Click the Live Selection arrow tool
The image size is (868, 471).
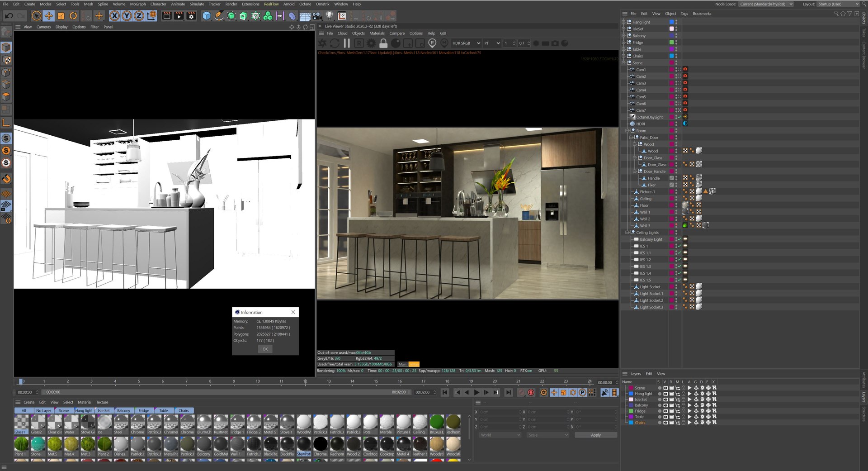[x=37, y=16]
